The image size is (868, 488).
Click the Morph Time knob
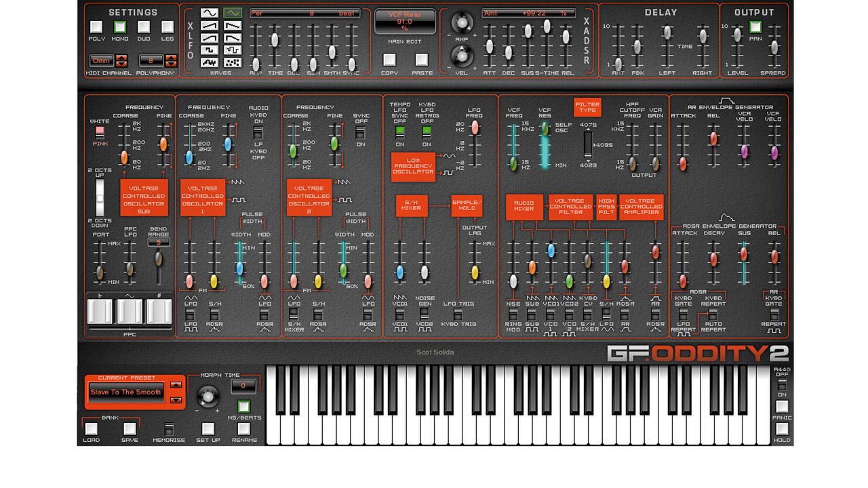tap(208, 395)
